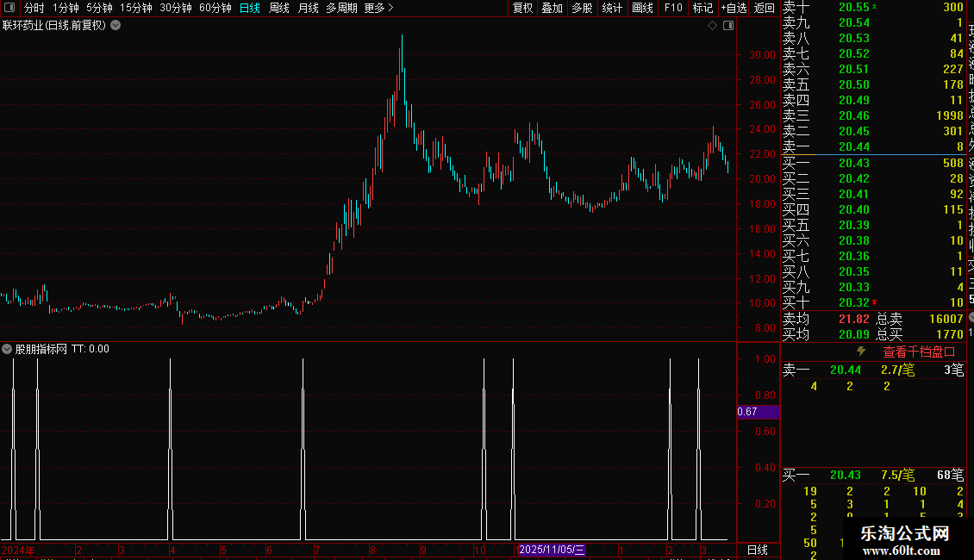Click 买十 price 20.32 row
The image size is (974, 560).
[x=873, y=302]
